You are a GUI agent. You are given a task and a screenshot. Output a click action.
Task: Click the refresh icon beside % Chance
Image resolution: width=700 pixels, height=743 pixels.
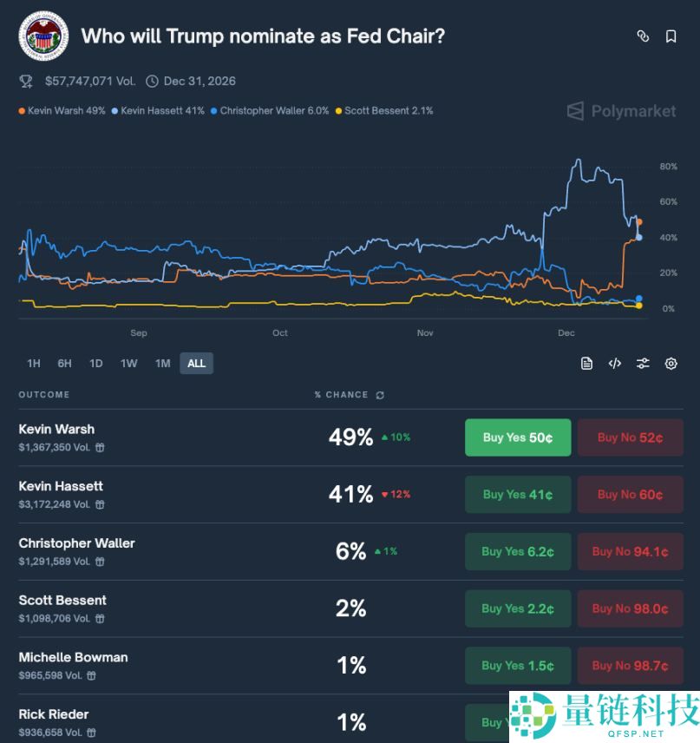[x=380, y=395]
